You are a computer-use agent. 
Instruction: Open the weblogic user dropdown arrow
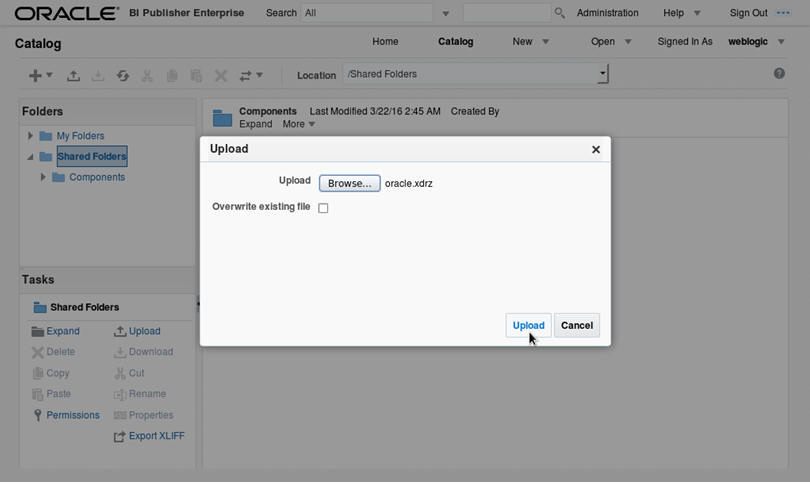(x=781, y=41)
